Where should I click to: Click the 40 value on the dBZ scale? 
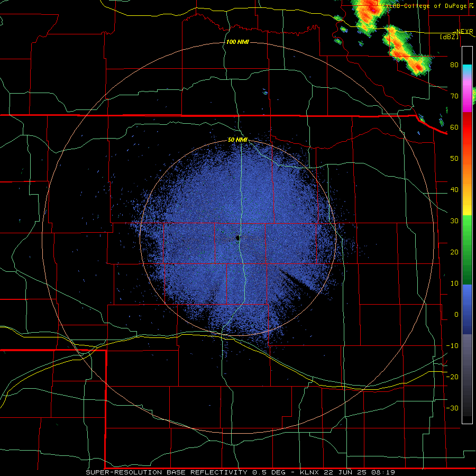[x=454, y=190]
